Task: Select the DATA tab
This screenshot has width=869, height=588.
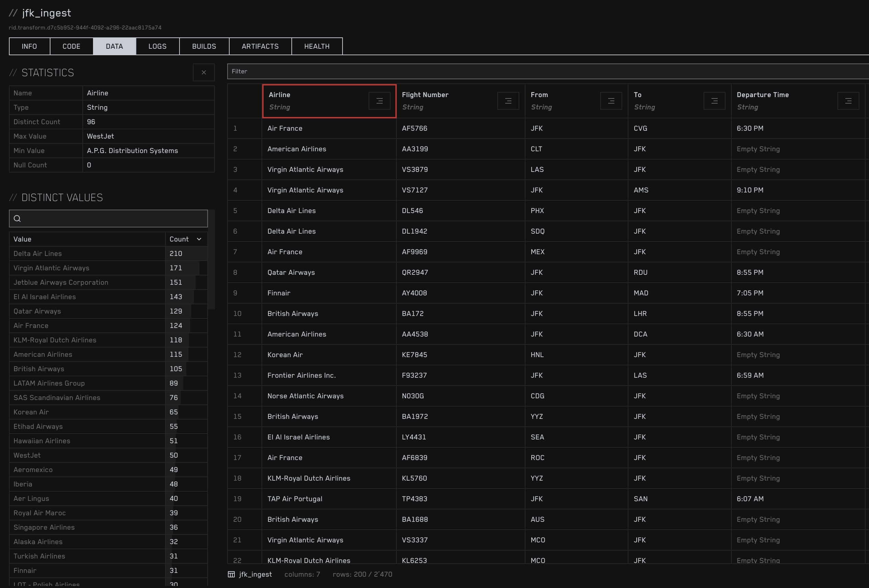Action: pyautogui.click(x=114, y=46)
